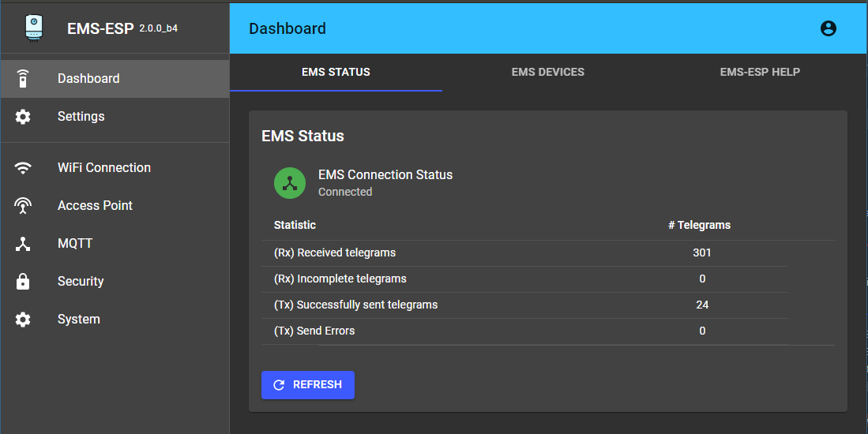Open the EMS-ESP Help tab

click(760, 72)
